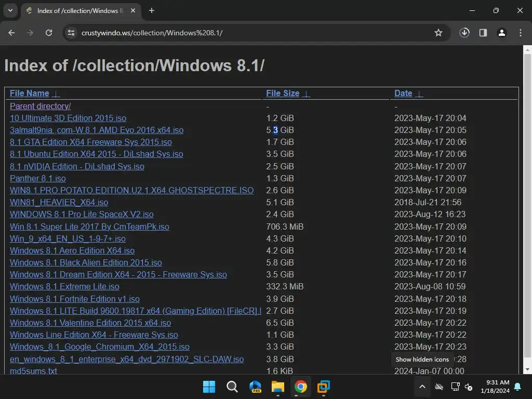Viewport: 532px width, 399px height.
Task: Download 8.1 GTA Edition X64 iso
Action: tap(90, 142)
